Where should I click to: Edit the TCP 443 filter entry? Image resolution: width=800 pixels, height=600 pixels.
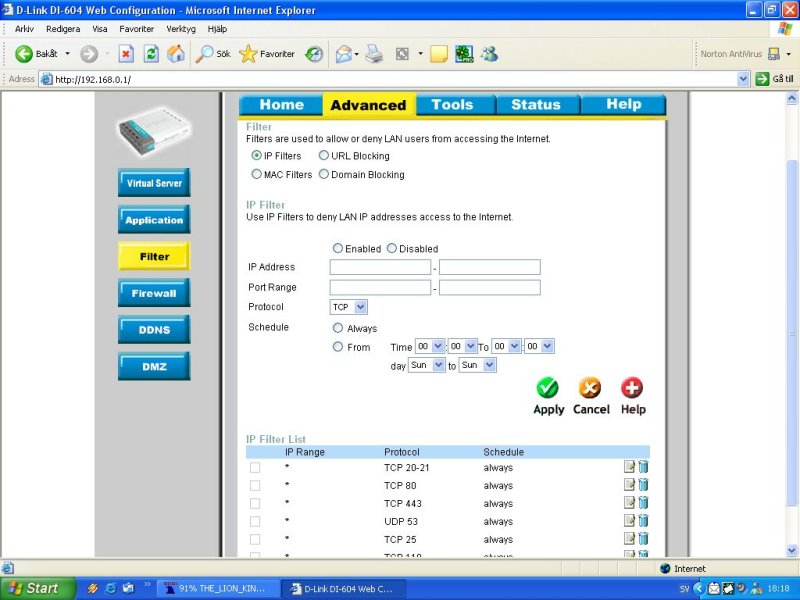coord(630,503)
